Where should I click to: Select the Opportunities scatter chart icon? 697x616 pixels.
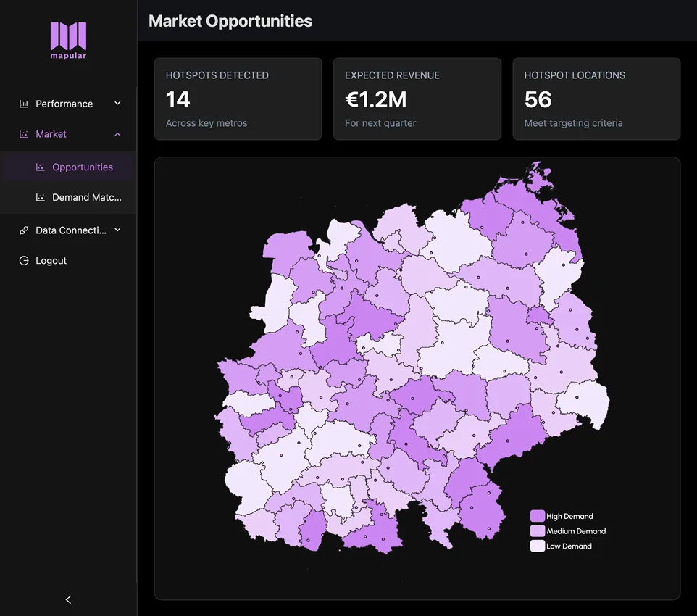[40, 167]
